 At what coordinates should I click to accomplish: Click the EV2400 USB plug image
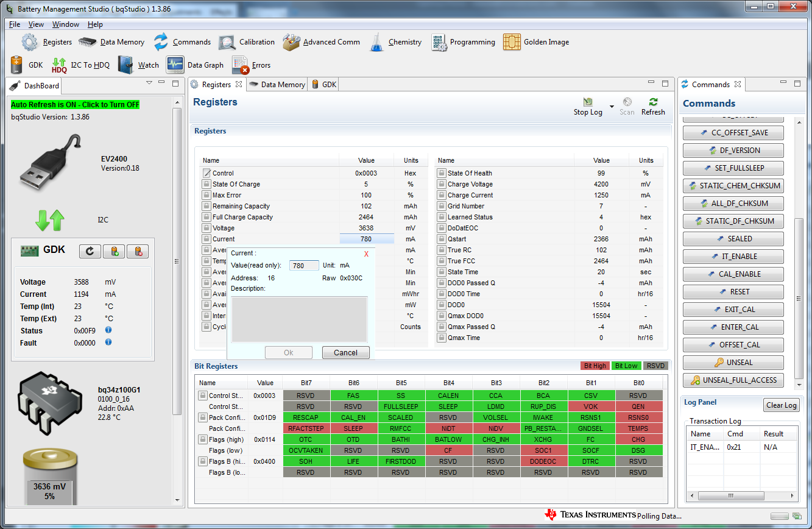(50, 163)
